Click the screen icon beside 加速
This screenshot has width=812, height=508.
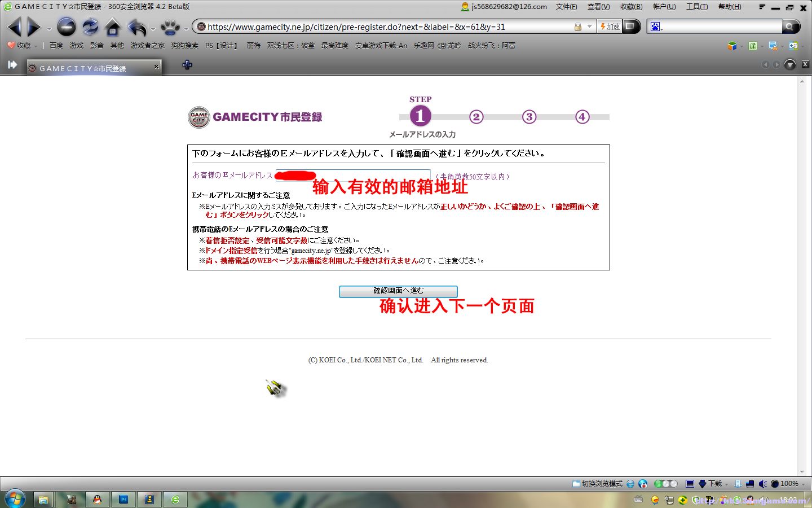tap(630, 26)
